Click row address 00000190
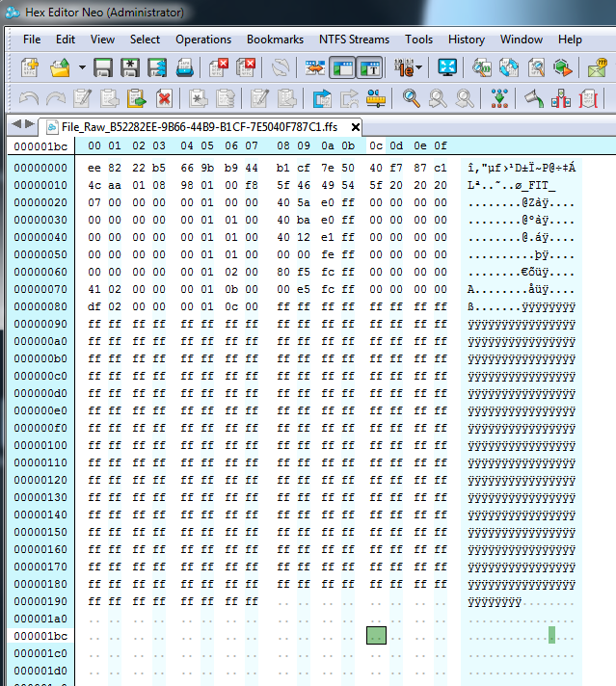Image resolution: width=616 pixels, height=686 pixels. click(40, 601)
